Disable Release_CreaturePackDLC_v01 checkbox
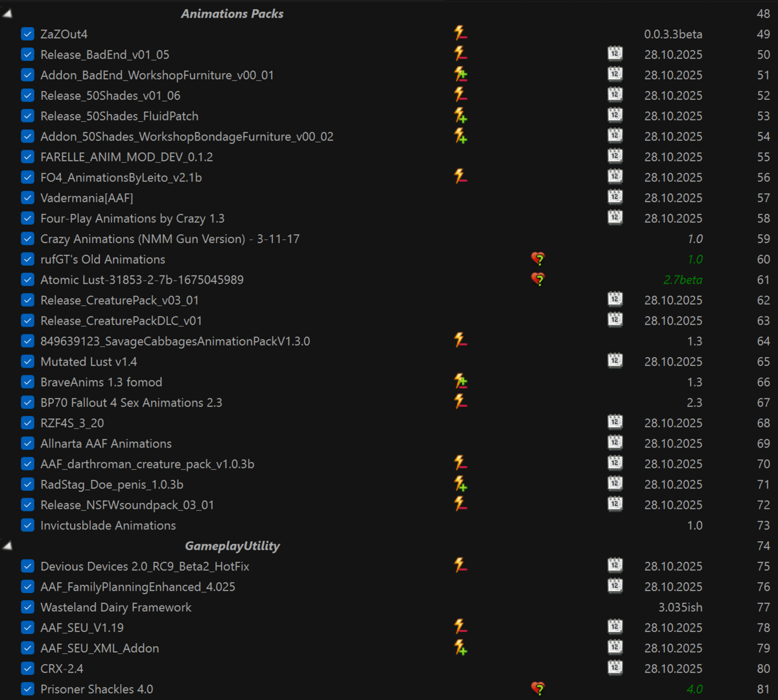 (x=27, y=320)
